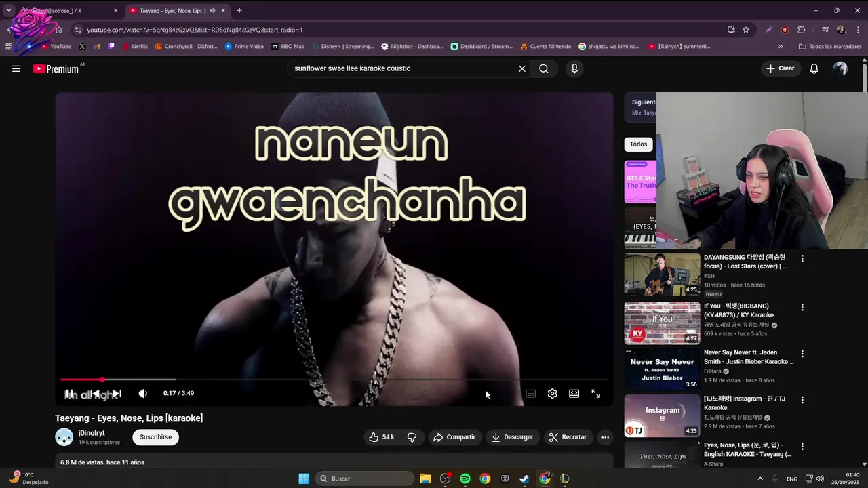
Task: Download video with Descargar
Action: click(513, 437)
